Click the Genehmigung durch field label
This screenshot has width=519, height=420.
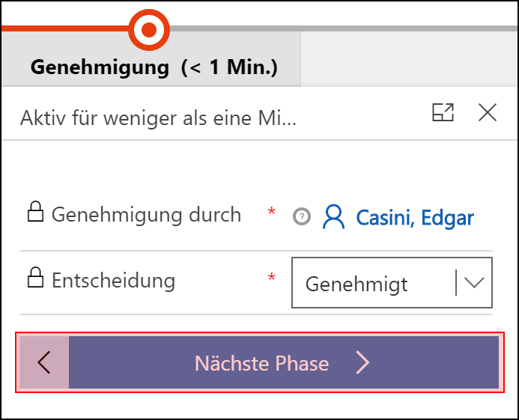[146, 214]
